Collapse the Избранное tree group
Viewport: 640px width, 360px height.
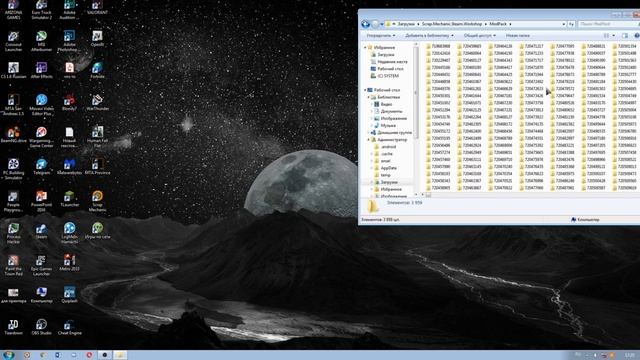point(365,47)
